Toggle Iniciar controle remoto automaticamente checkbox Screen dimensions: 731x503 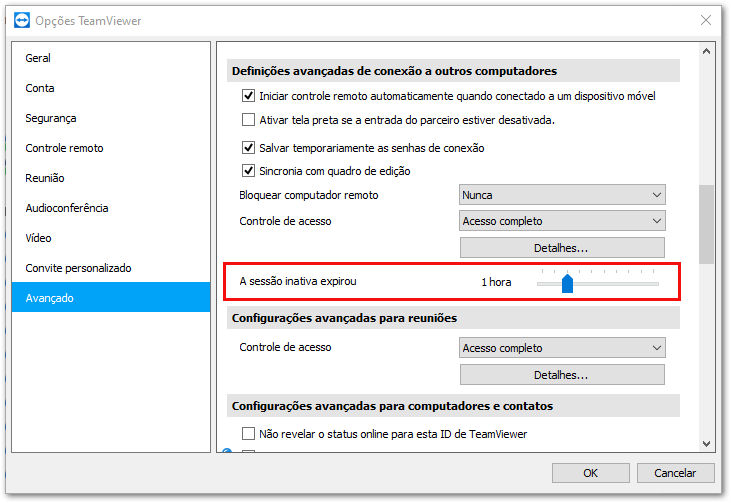click(x=248, y=96)
